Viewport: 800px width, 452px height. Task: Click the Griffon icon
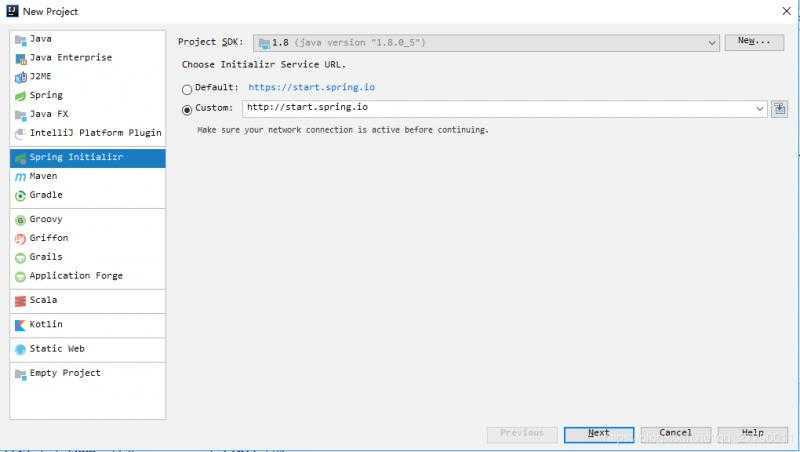pyautogui.click(x=20, y=239)
